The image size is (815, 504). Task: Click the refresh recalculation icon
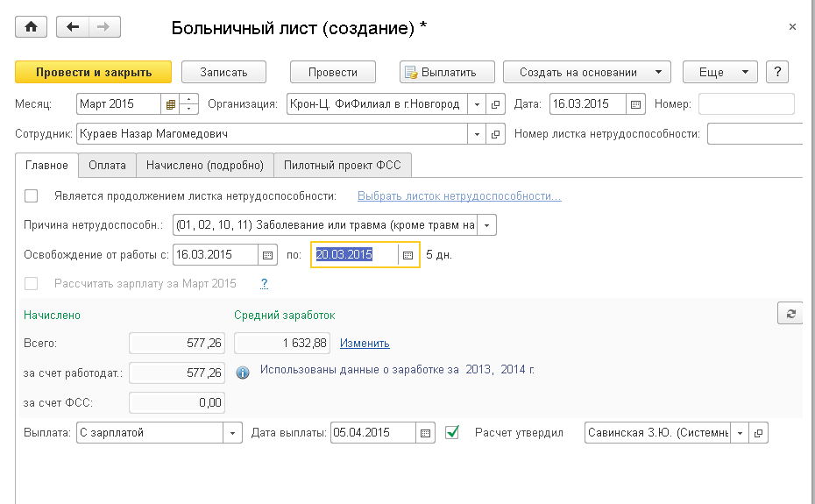pos(790,314)
